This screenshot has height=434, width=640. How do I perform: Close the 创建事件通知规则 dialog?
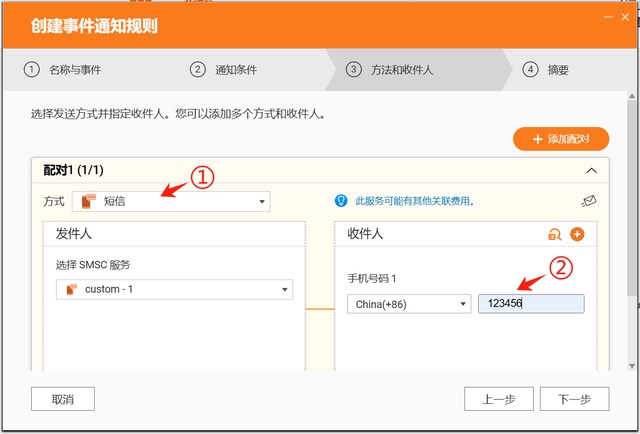[x=625, y=17]
